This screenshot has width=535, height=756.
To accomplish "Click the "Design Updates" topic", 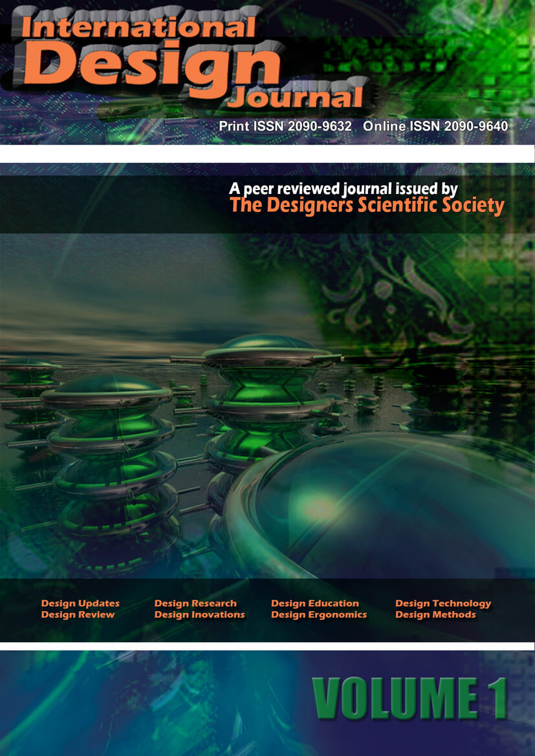I will (80, 603).
